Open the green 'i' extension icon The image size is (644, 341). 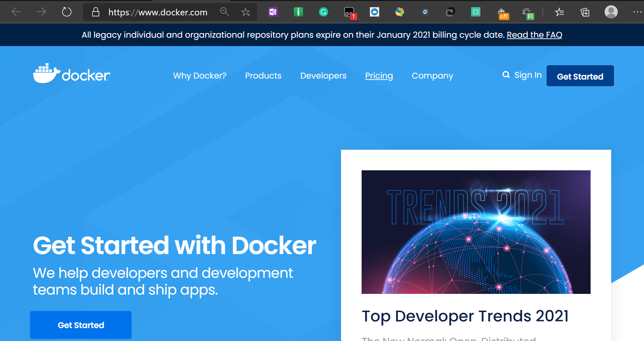(x=298, y=12)
